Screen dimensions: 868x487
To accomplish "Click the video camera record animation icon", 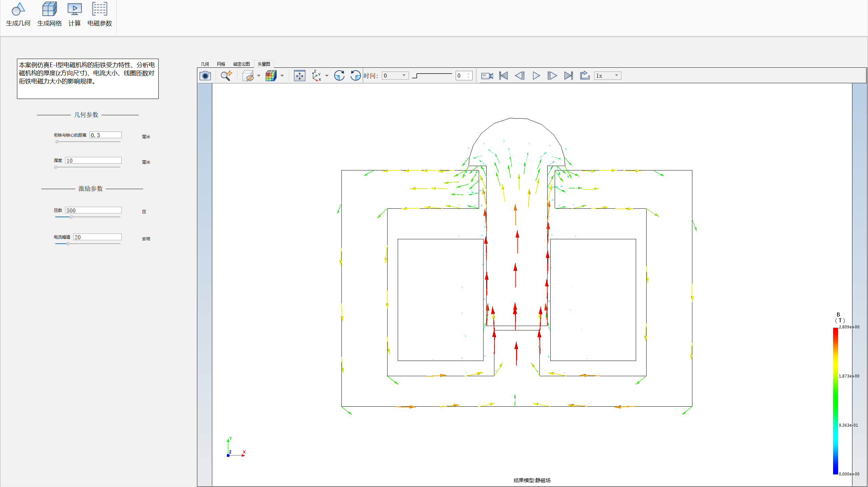I will (x=487, y=76).
